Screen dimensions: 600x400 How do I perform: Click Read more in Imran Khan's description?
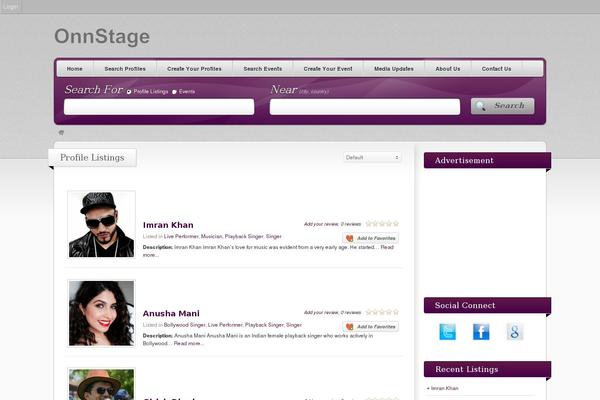click(x=387, y=247)
